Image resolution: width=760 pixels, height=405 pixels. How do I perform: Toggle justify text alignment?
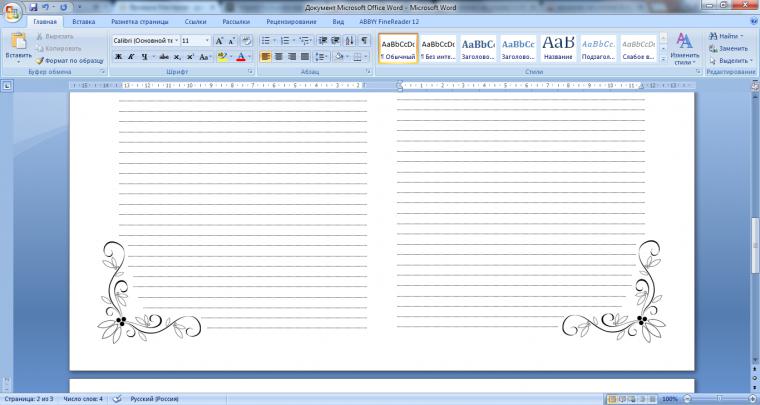(304, 57)
